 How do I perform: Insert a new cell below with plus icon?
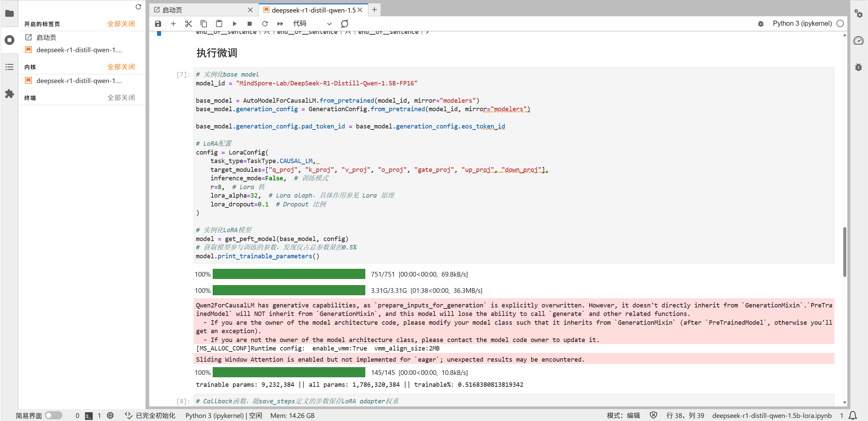173,24
